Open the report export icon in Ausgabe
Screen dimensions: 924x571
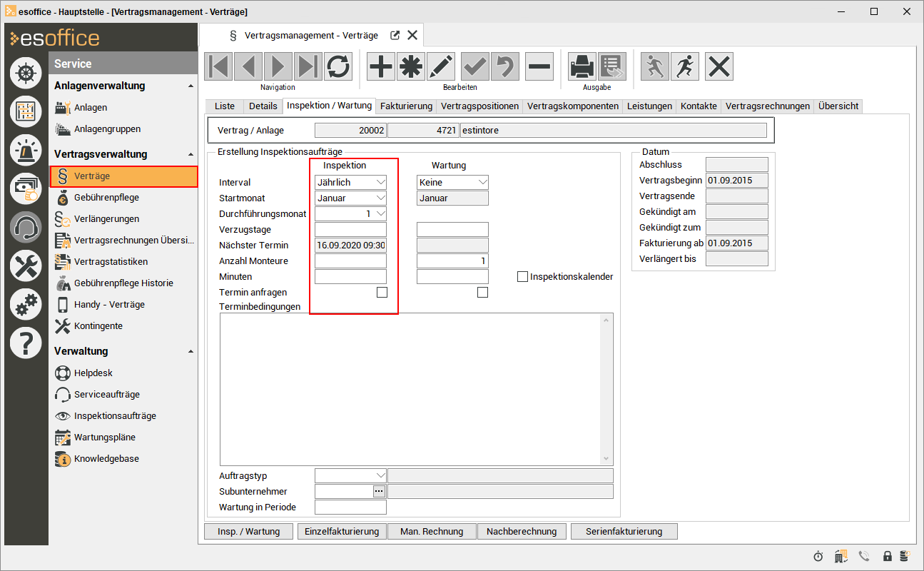pyautogui.click(x=612, y=66)
